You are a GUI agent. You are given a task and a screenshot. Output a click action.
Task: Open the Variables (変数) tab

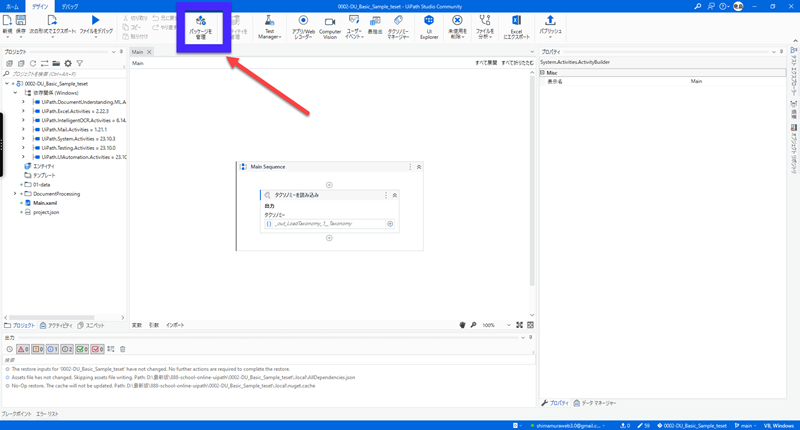[137, 325]
